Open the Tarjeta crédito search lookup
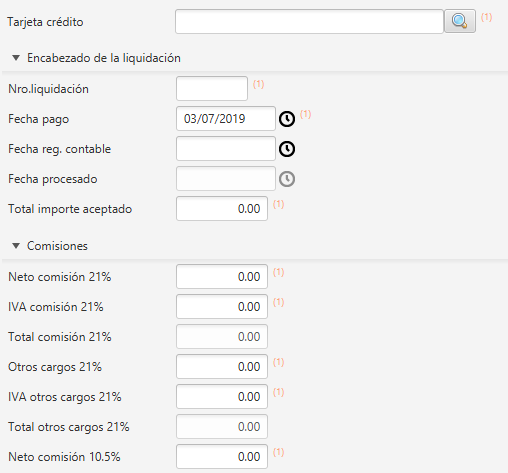The height and width of the screenshot is (473, 508). point(460,21)
